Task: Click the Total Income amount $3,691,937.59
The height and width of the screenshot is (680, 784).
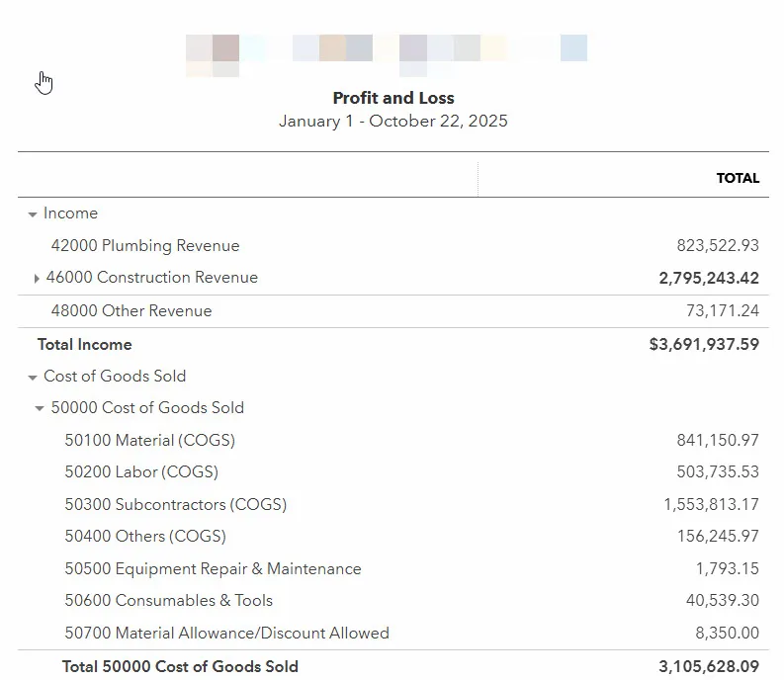Action: click(x=704, y=344)
